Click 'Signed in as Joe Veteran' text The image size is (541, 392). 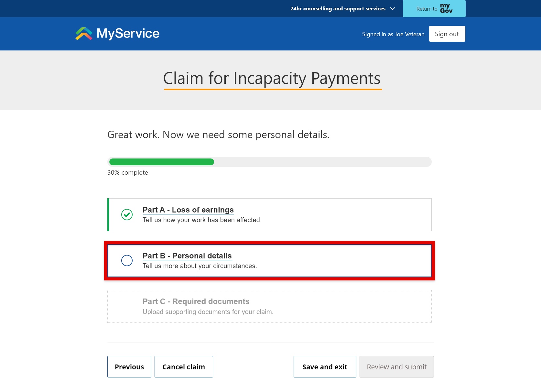point(393,34)
